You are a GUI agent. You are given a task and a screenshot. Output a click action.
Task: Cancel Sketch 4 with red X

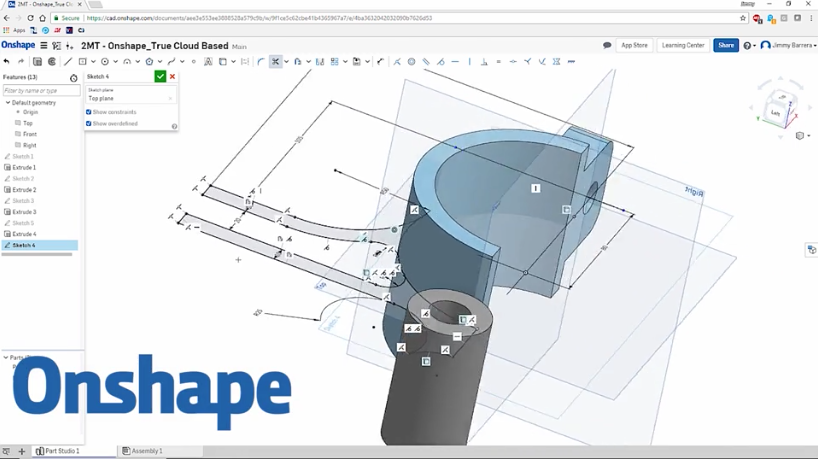[x=172, y=77]
